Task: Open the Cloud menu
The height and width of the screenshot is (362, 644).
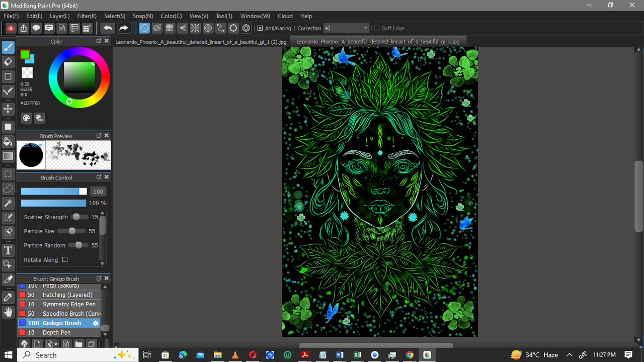Action: click(285, 16)
